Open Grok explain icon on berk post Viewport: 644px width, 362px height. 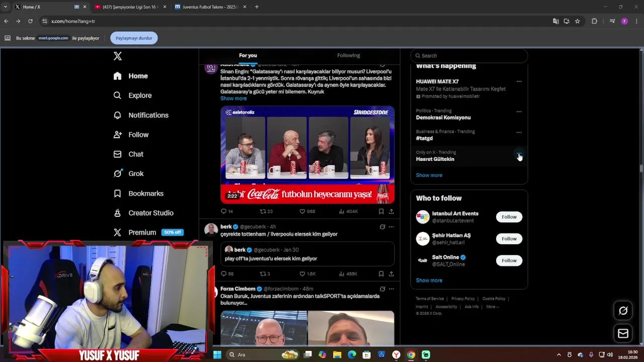coord(382,227)
